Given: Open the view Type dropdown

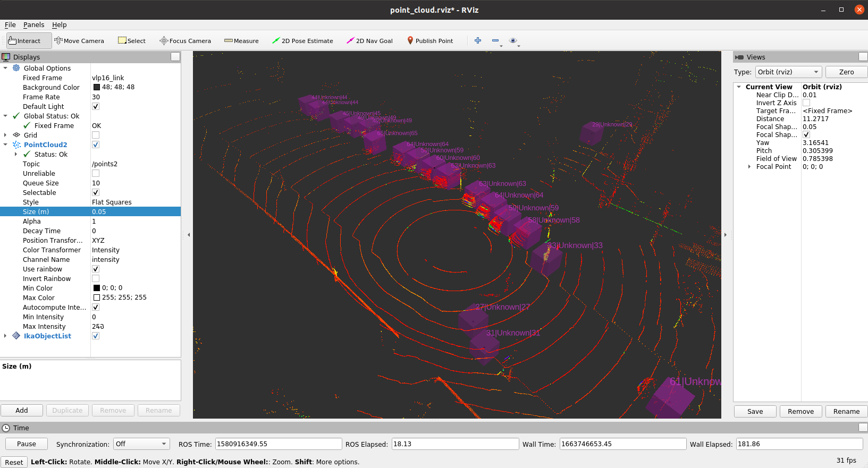Looking at the screenshot, I should tap(789, 72).
